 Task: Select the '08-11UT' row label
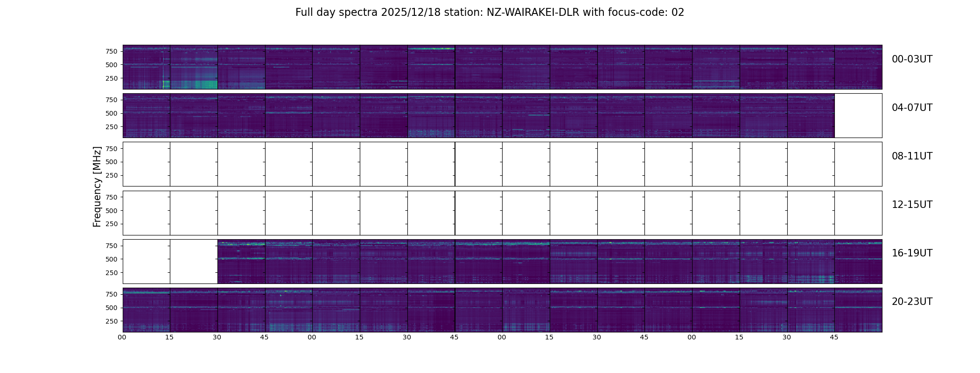(912, 156)
